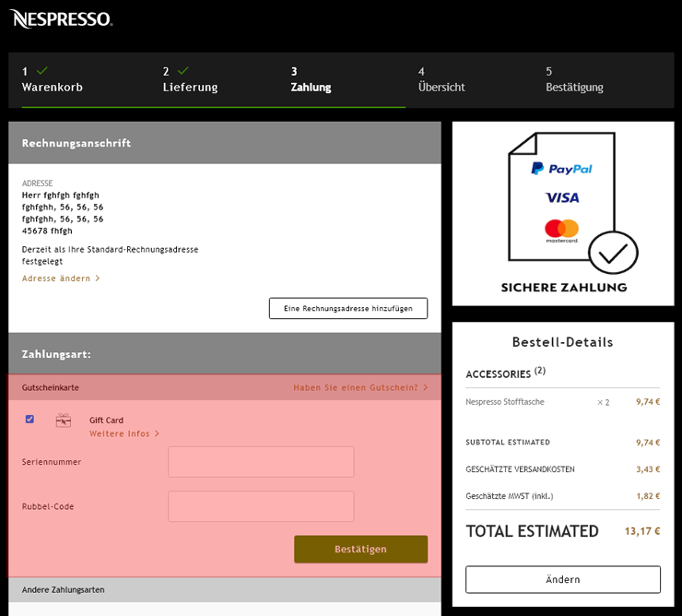The height and width of the screenshot is (616, 682).
Task: Click the Adresse ändern link
Action: (x=61, y=278)
